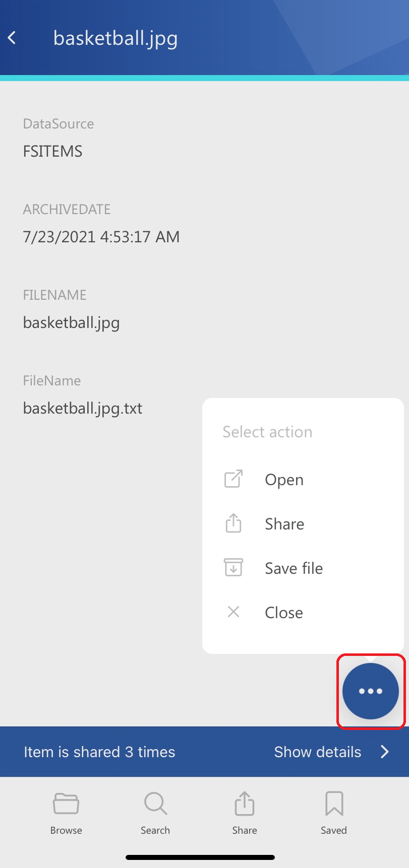Click the three-dot floating action button
409x868 pixels.
click(370, 691)
